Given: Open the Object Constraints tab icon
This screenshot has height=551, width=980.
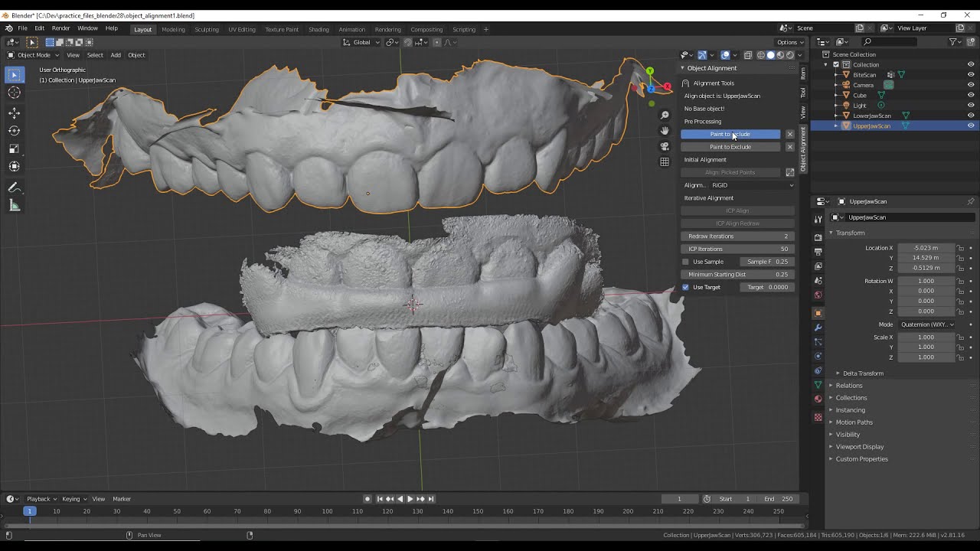Looking at the screenshot, I should [x=818, y=371].
